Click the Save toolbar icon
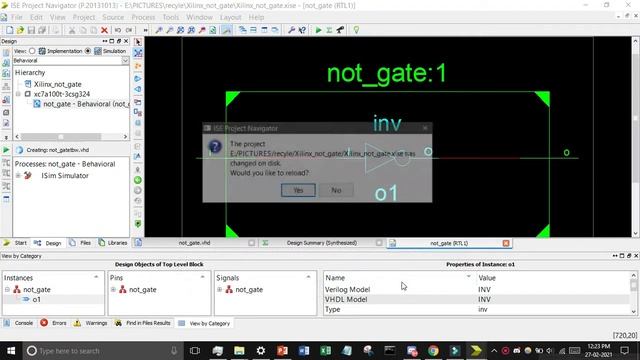The height and width of the screenshot is (360, 640). click(x=31, y=30)
